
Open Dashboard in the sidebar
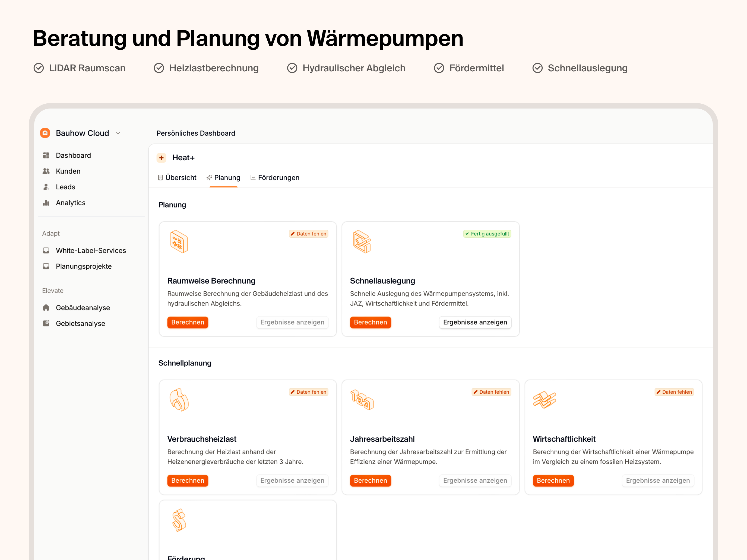point(73,155)
